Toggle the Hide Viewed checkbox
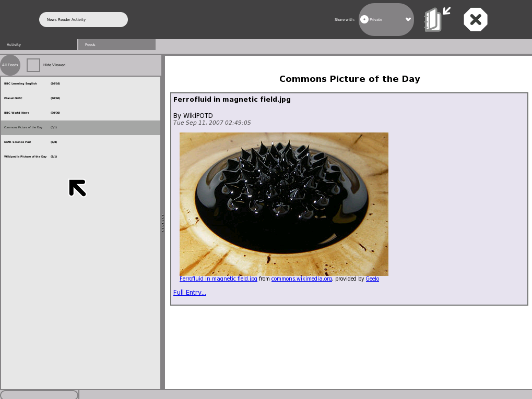 pos(33,65)
